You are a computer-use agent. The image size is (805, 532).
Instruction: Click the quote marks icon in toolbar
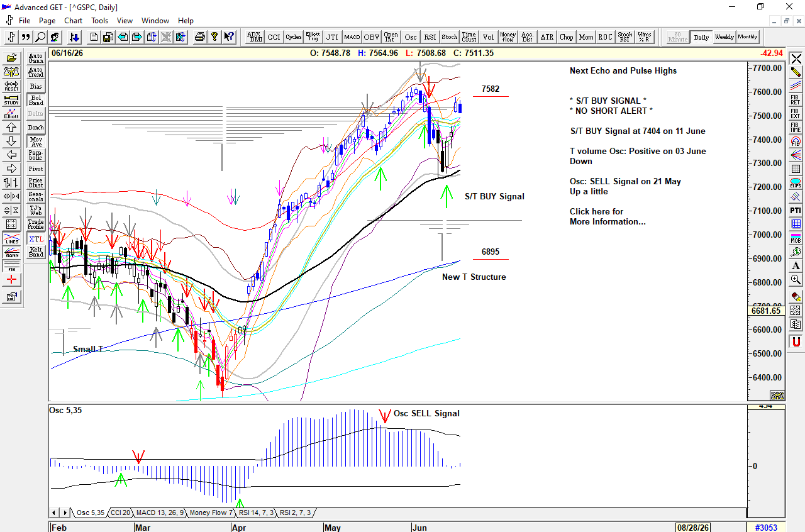pyautogui.click(x=26, y=37)
